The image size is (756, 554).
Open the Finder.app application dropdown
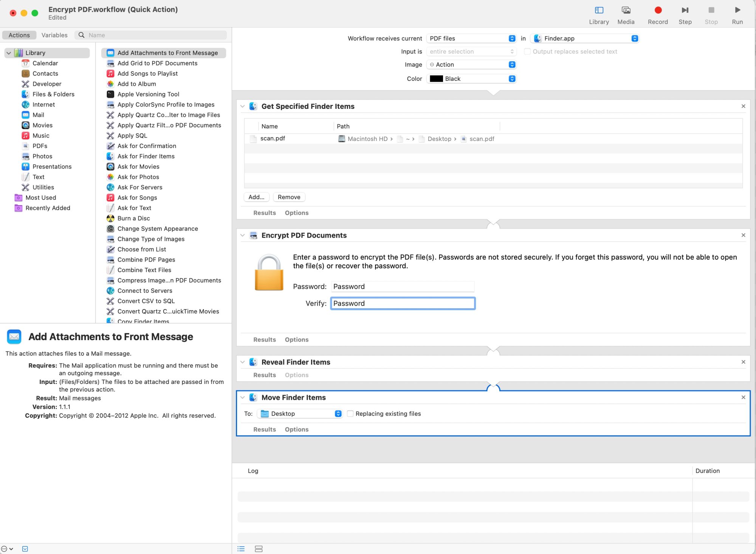tap(585, 39)
